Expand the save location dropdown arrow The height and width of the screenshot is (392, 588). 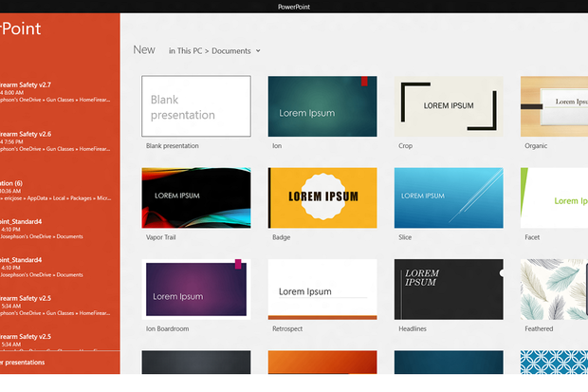click(258, 50)
